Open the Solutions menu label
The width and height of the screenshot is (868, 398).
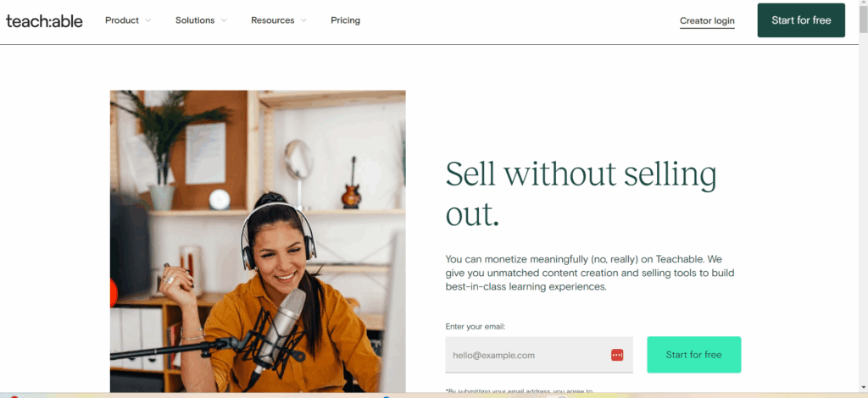click(195, 20)
